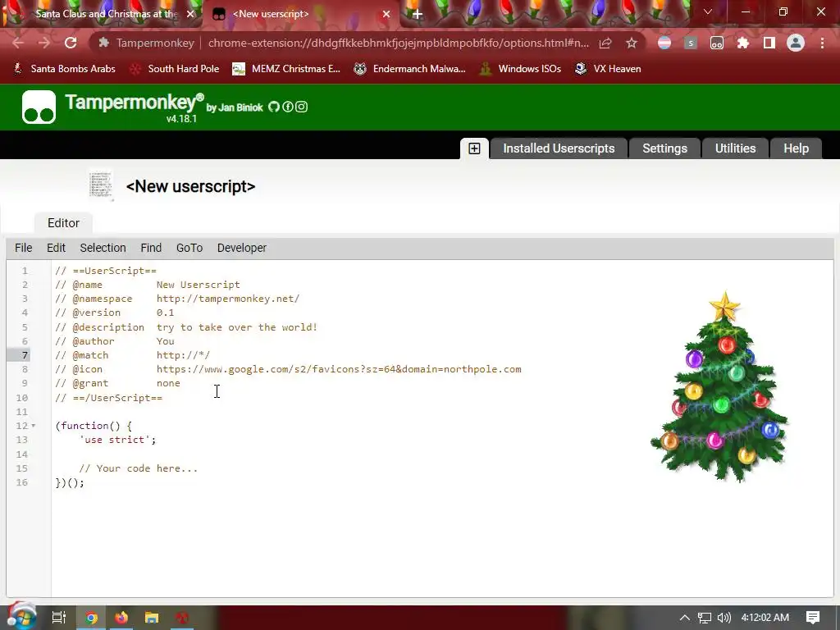Reload the page with refresh button
This screenshot has width=840, height=630.
[x=71, y=43]
